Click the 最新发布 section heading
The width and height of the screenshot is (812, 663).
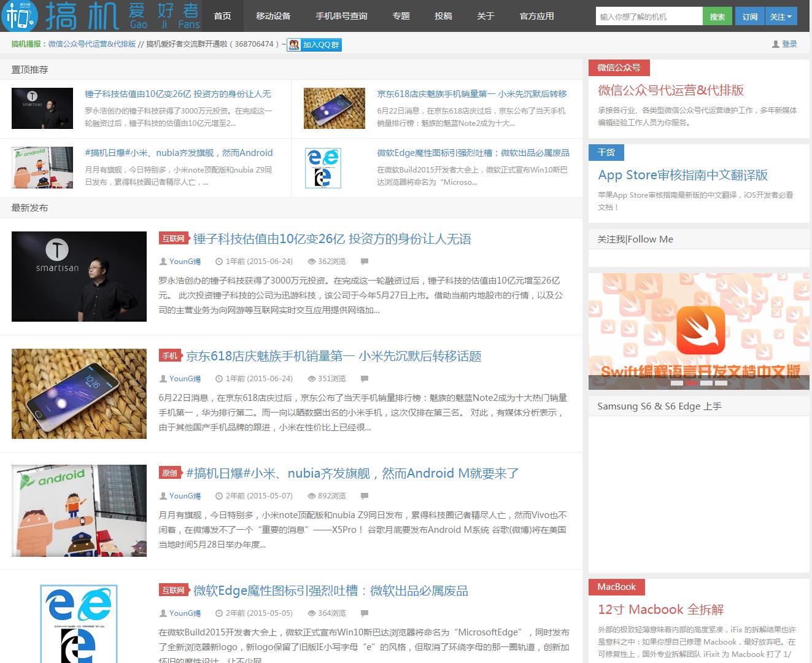[29, 208]
